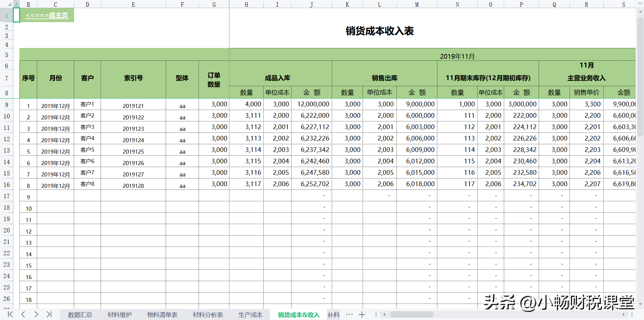Click horizontal scrollbar right arrow

[x=624, y=315]
